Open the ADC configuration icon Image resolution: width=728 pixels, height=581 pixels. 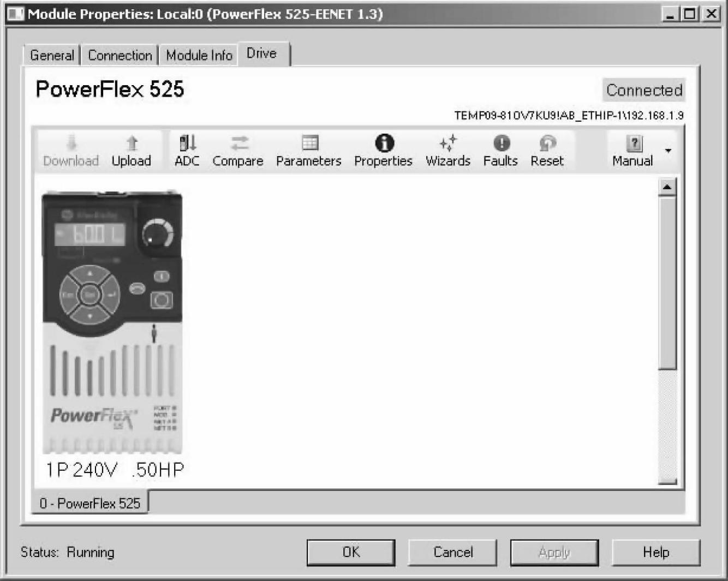(187, 143)
